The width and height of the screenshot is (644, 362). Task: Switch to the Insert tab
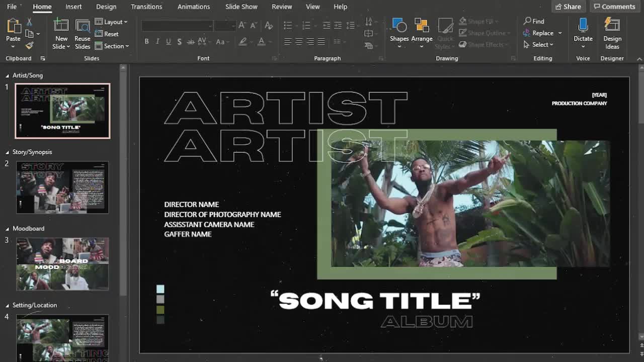click(x=73, y=7)
